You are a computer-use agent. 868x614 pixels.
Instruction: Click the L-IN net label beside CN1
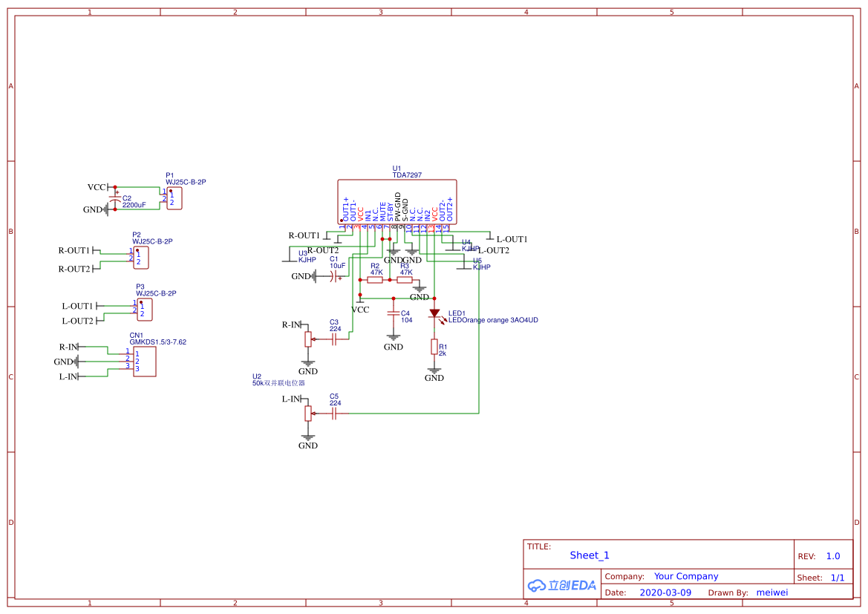pos(68,377)
